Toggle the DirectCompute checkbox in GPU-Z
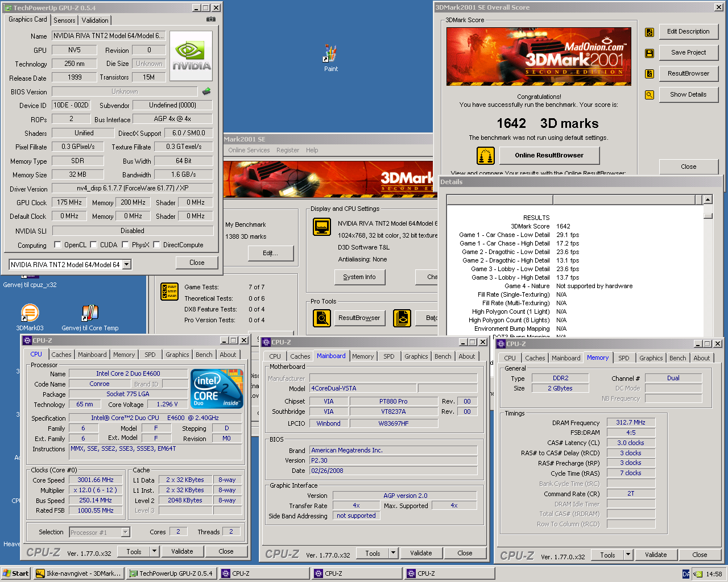This screenshot has height=582, width=728. click(156, 245)
